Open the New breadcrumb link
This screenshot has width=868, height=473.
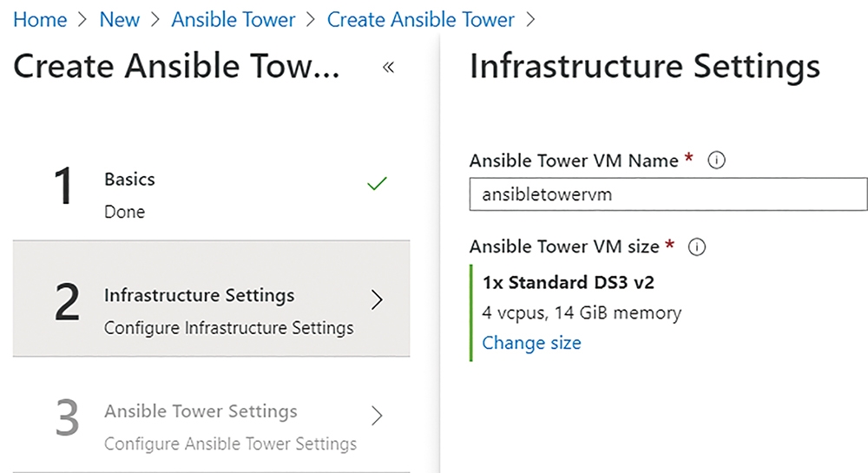pyautogui.click(x=119, y=20)
